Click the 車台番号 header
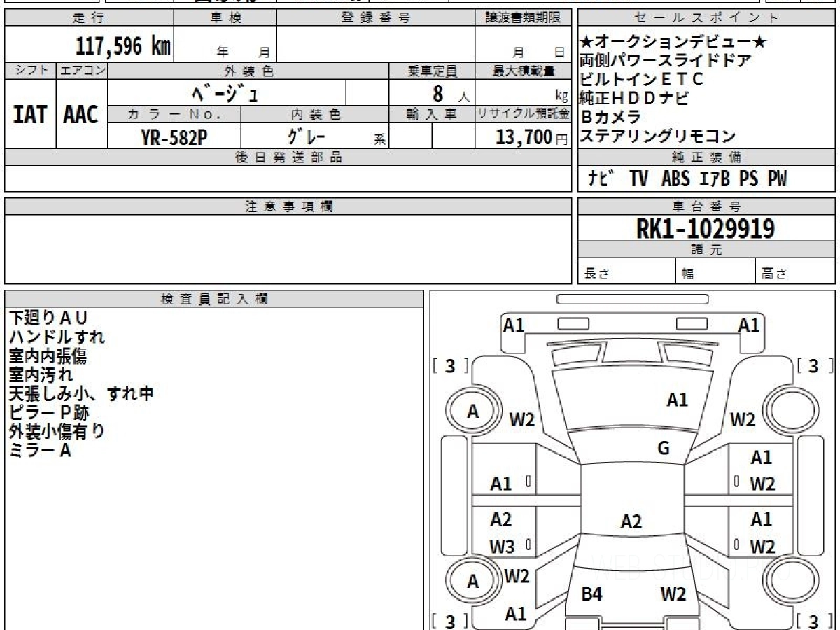This screenshot has height=630, width=840. click(707, 206)
